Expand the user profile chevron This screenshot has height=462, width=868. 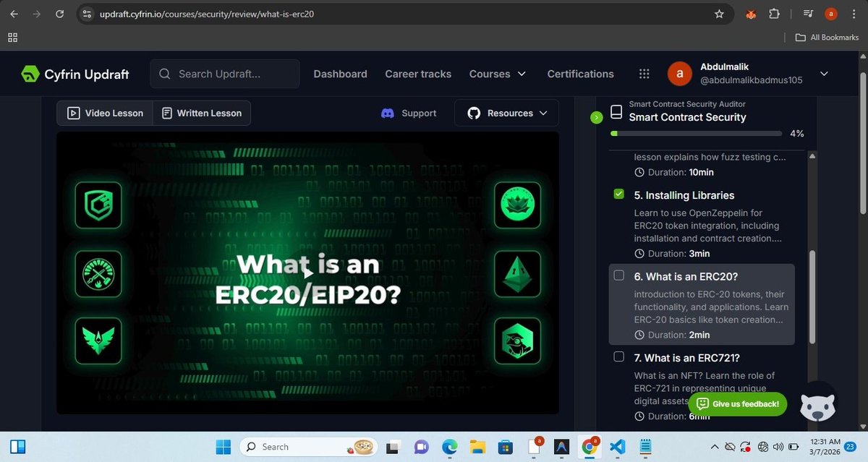click(824, 74)
